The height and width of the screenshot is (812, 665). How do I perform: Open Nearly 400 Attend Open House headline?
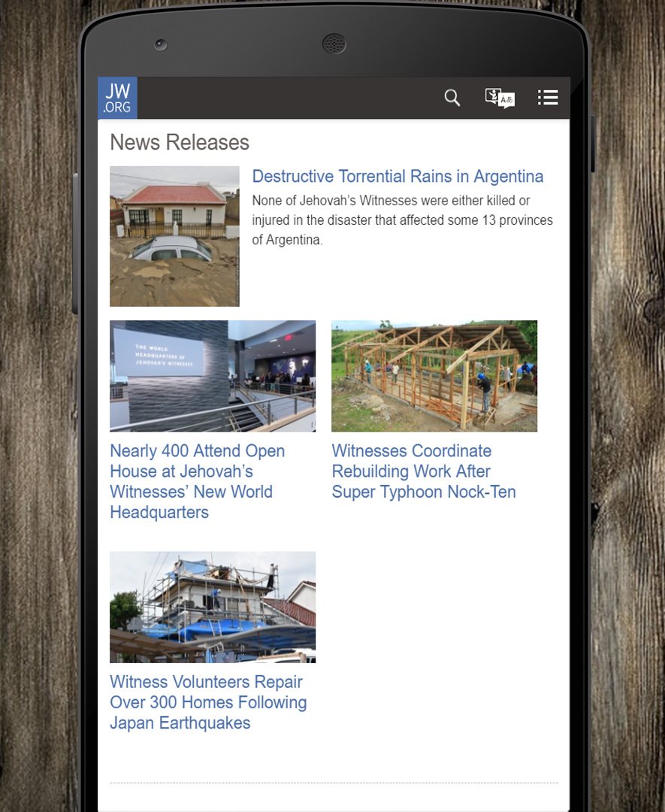pyautogui.click(x=197, y=481)
